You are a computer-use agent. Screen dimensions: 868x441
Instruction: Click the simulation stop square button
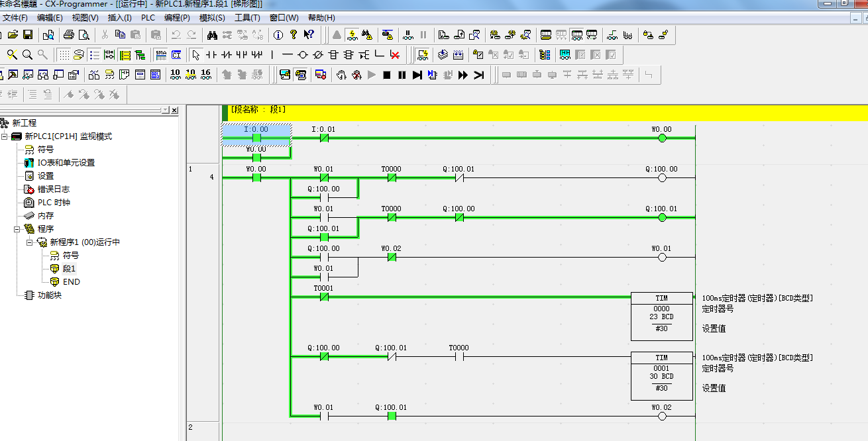[387, 75]
